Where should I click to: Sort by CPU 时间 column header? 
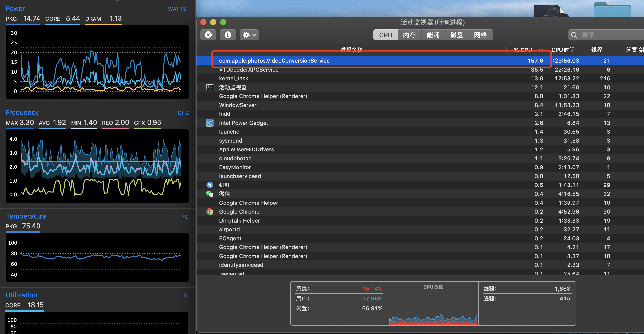pyautogui.click(x=563, y=50)
